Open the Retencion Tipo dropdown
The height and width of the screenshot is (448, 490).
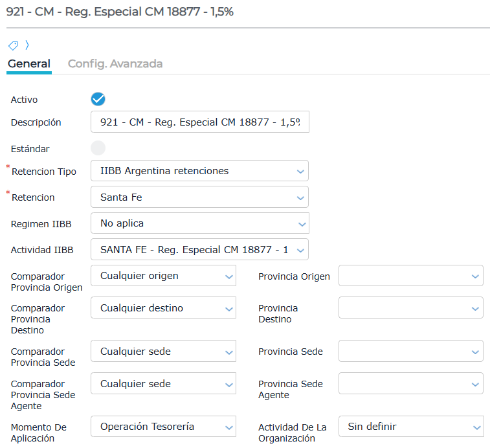[x=199, y=171]
